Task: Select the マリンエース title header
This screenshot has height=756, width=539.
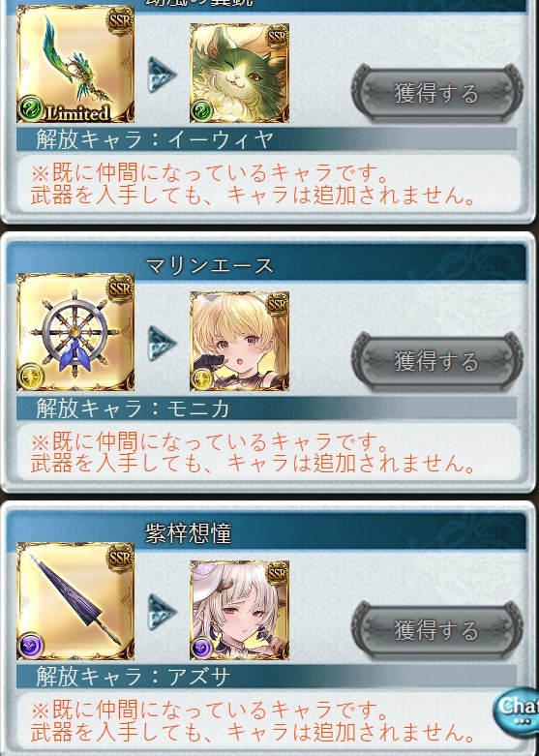Action: click(266, 262)
